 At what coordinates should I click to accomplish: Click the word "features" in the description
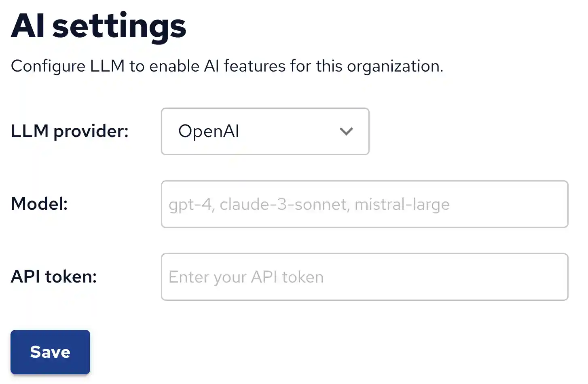(254, 66)
